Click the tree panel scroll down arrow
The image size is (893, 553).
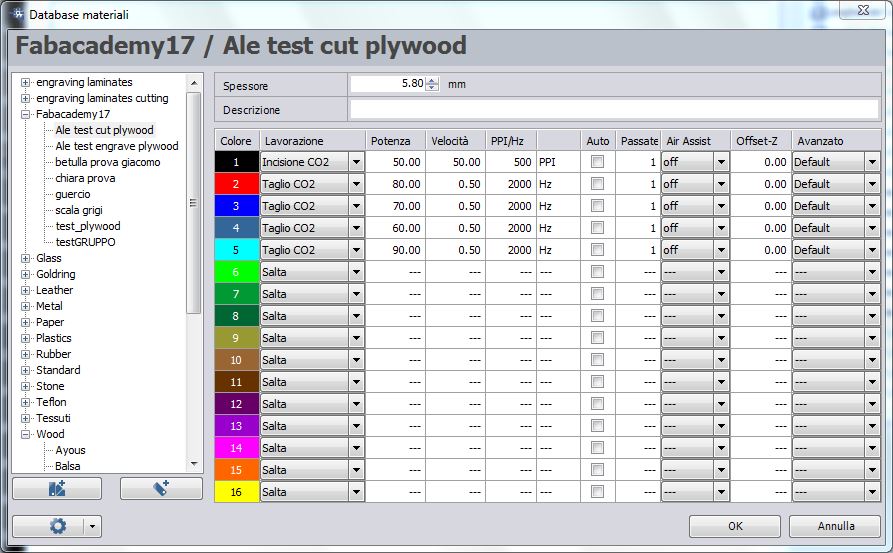194,464
